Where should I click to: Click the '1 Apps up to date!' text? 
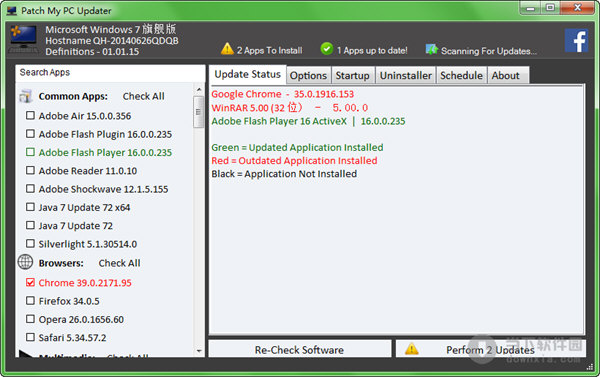click(x=372, y=51)
